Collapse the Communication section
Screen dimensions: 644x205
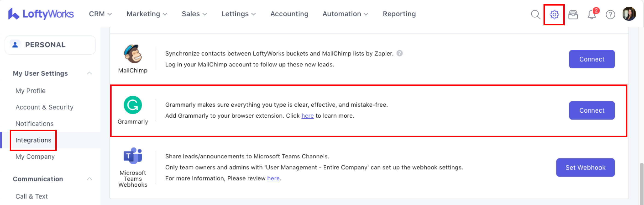pos(89,179)
